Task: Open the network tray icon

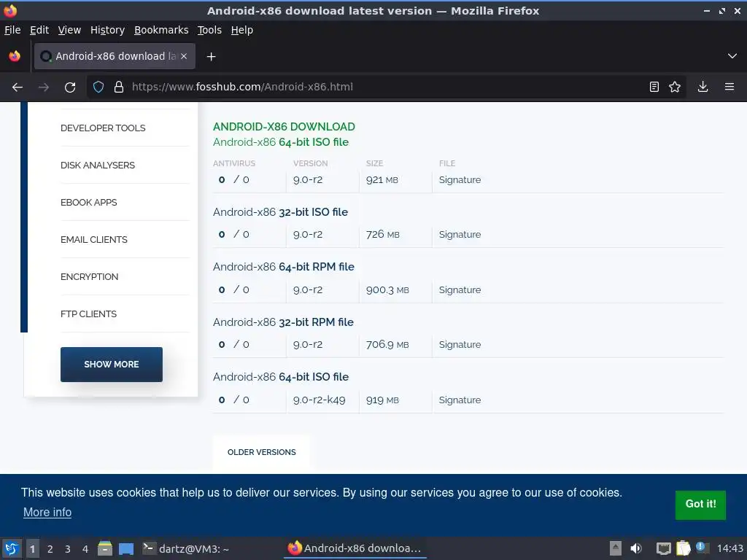Action: 663,548
